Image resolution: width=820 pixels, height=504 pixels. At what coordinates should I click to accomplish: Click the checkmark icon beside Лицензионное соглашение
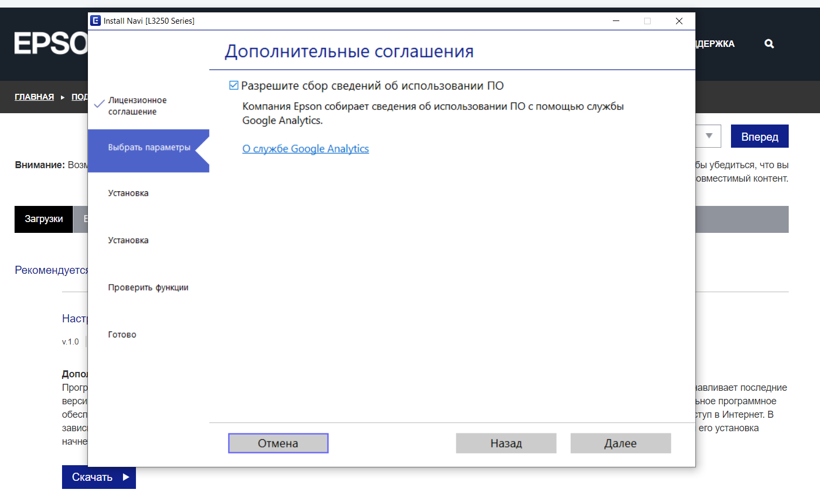[99, 104]
